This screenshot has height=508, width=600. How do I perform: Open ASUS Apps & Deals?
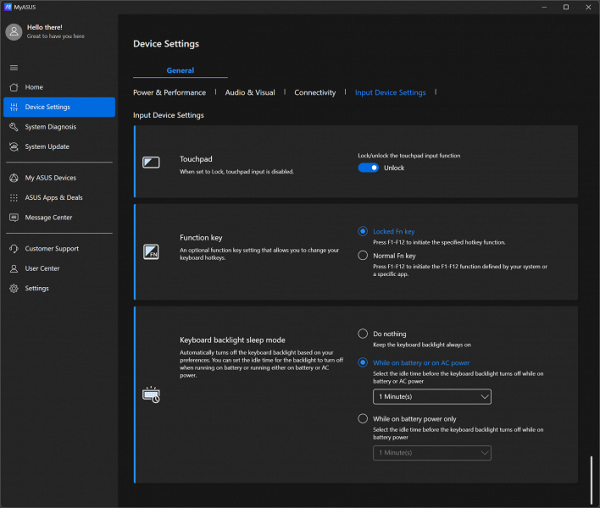pyautogui.click(x=53, y=198)
